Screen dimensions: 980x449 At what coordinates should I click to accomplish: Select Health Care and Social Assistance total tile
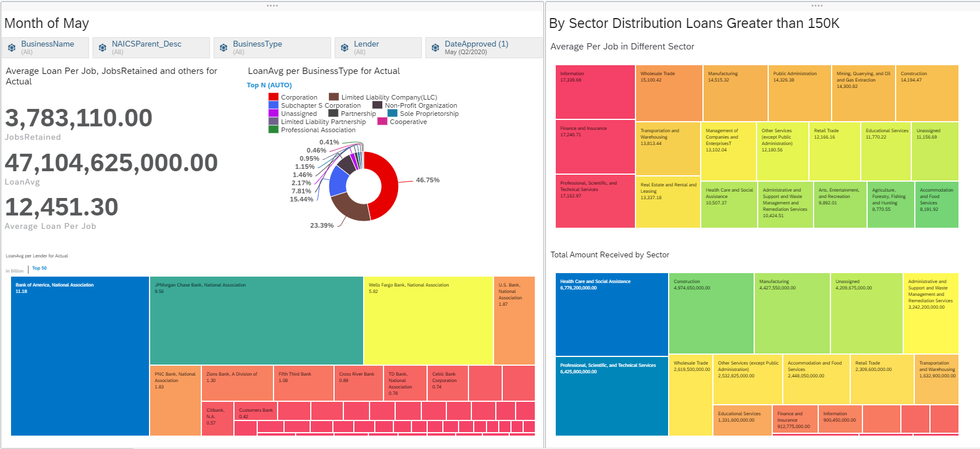click(x=612, y=314)
